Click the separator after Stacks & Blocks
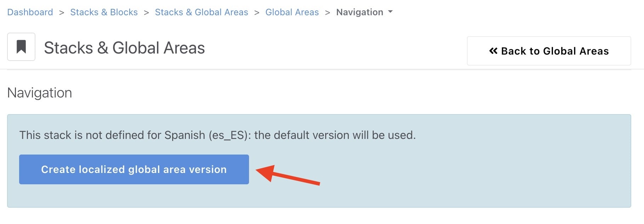Image resolution: width=644 pixels, height=224 pixels. tap(146, 12)
